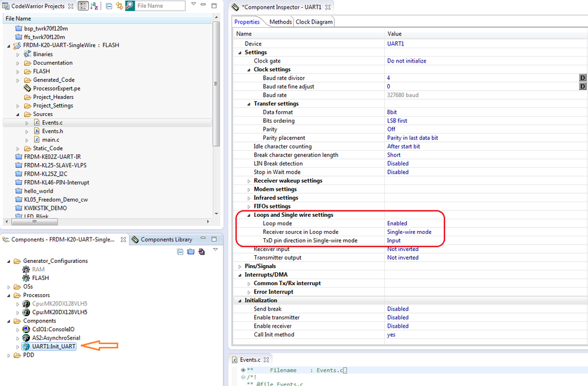Click the Single-wire mode value
The image size is (588, 386).
pyautogui.click(x=409, y=232)
